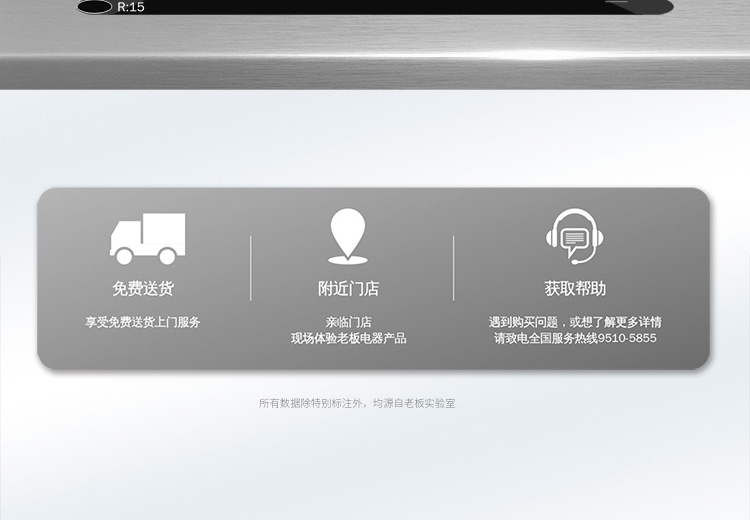Select the footnote 所有数据除特别标注外，均源自老板实验室
The image size is (750, 520).
pos(357,403)
